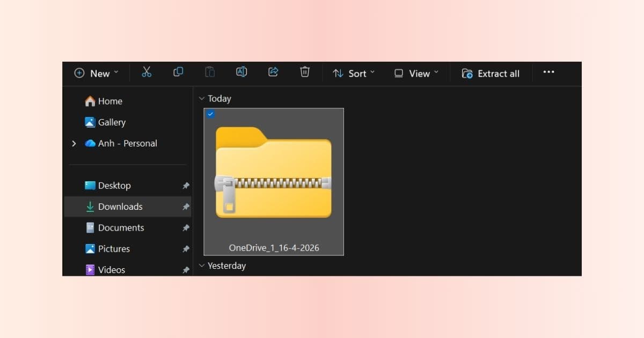Open the New dropdown menu

pos(97,74)
